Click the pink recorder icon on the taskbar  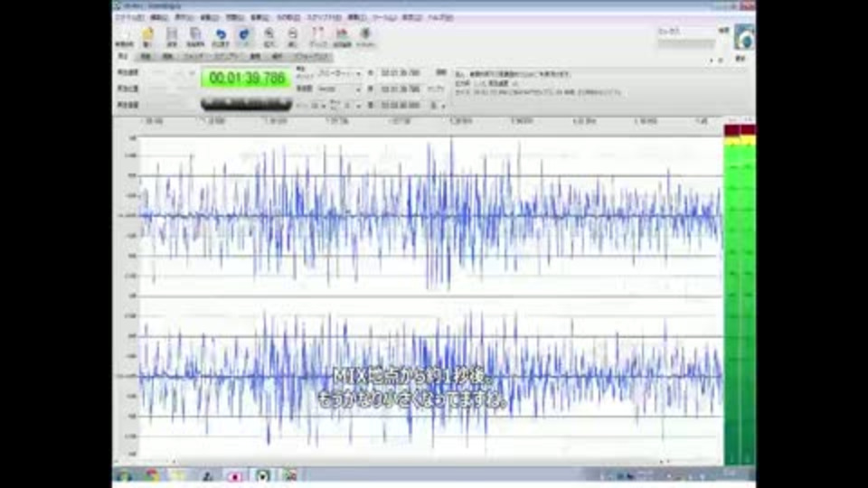click(235, 476)
